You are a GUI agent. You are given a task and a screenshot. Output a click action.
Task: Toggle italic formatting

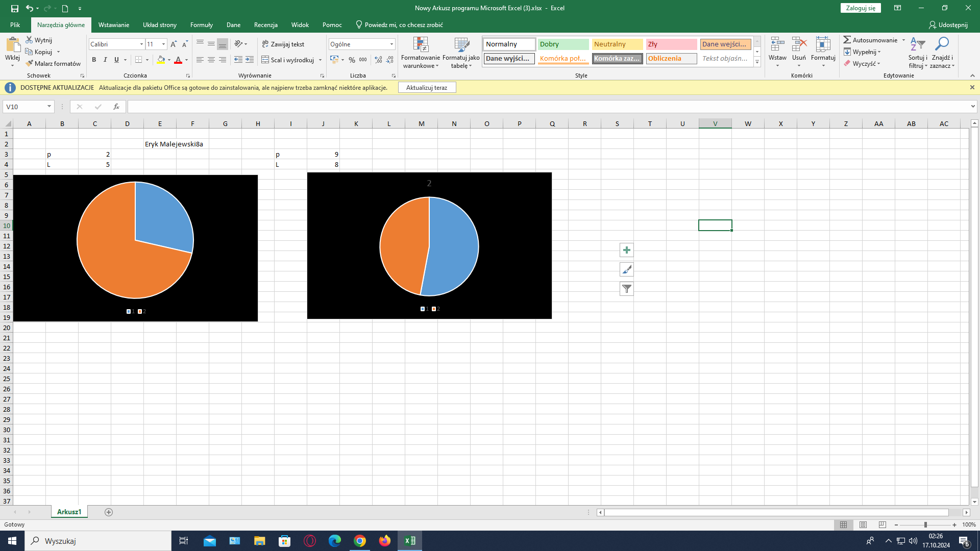pos(105,60)
